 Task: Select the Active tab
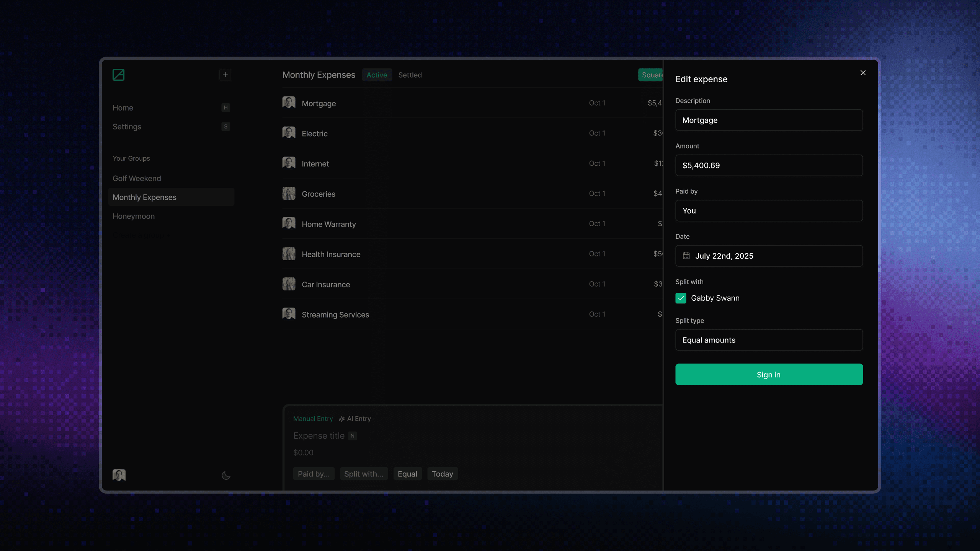click(377, 75)
